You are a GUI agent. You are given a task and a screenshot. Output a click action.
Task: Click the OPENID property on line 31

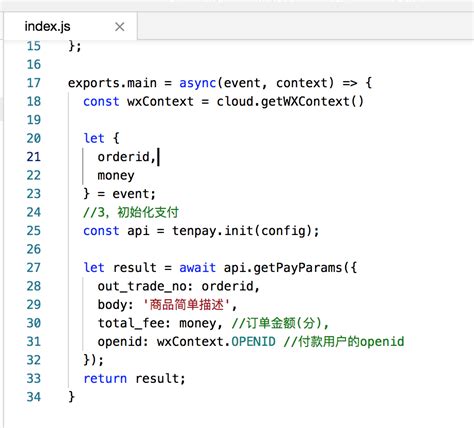tap(253, 342)
